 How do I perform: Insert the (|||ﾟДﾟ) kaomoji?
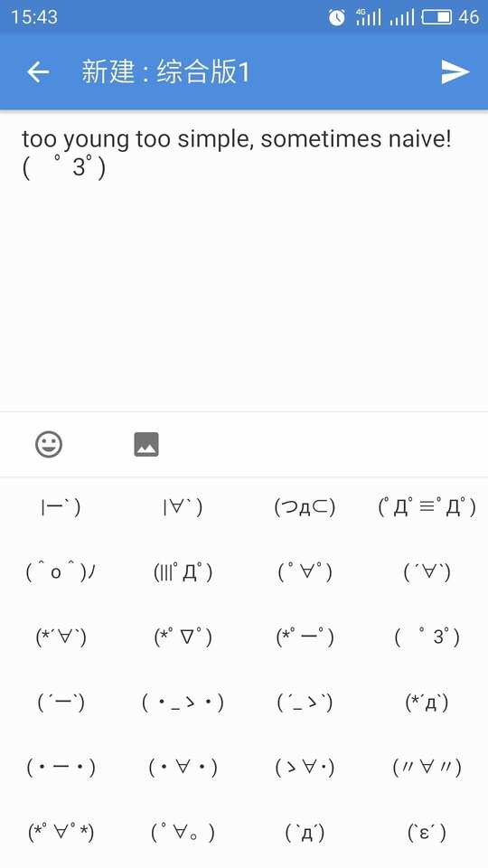coord(183,572)
